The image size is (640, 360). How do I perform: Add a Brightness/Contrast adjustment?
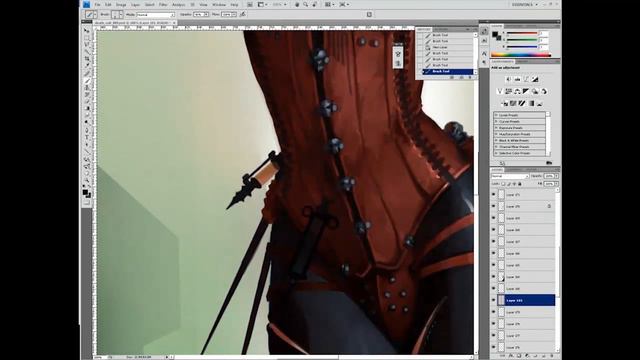508,79
